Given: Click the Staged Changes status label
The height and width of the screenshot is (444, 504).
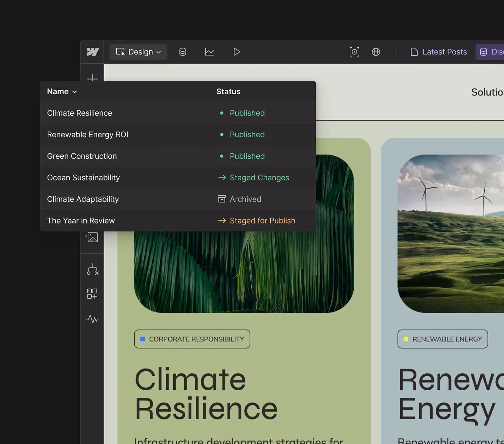Looking at the screenshot, I should tap(260, 178).
